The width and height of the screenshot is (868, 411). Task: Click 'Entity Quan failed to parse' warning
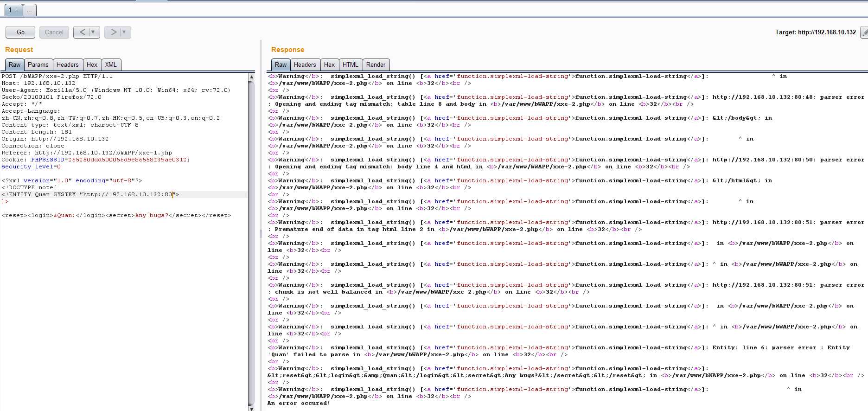tap(559, 351)
